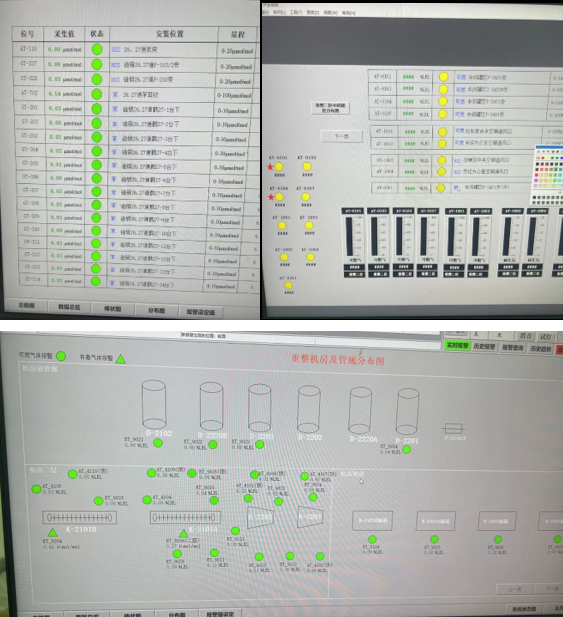Click the toxic gas triangle near K-2101B

pyautogui.click(x=52, y=533)
